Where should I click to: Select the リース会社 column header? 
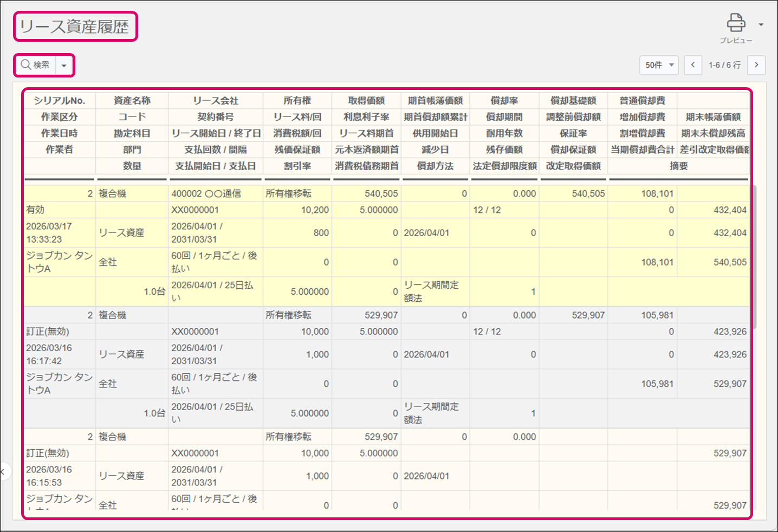tap(216, 101)
